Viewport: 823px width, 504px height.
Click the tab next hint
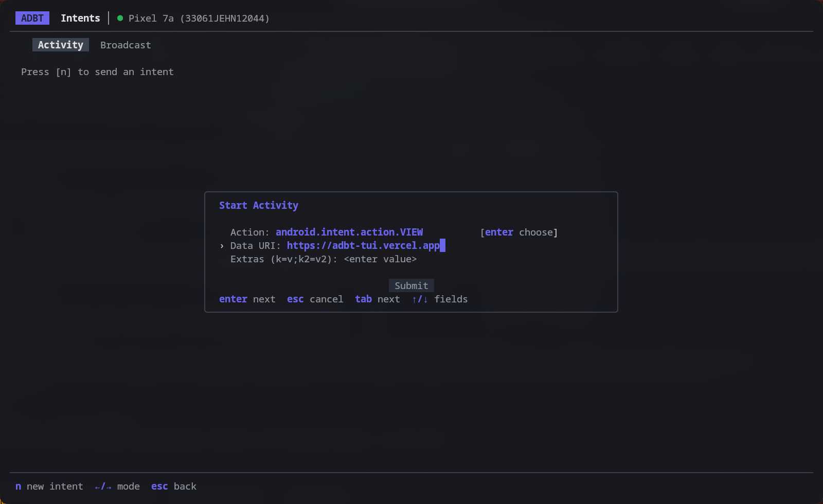coord(378,299)
